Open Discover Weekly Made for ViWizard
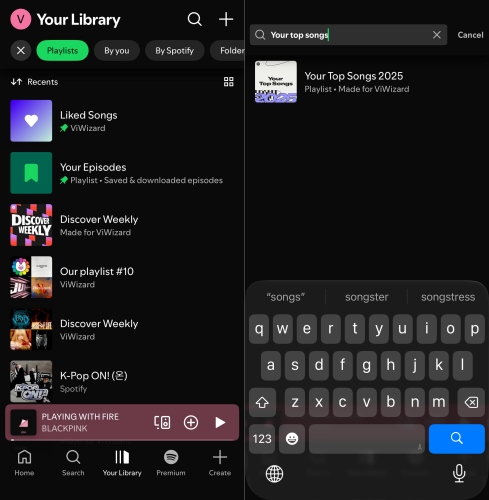The height and width of the screenshot is (500, 489). point(122,225)
